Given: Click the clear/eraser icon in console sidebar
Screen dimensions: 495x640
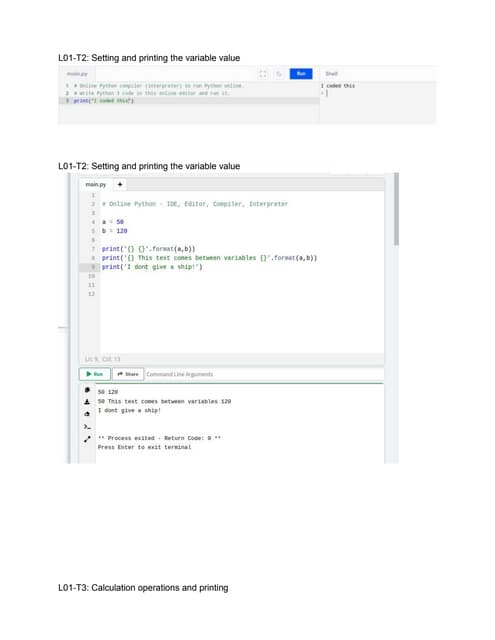Looking at the screenshot, I should (87, 414).
